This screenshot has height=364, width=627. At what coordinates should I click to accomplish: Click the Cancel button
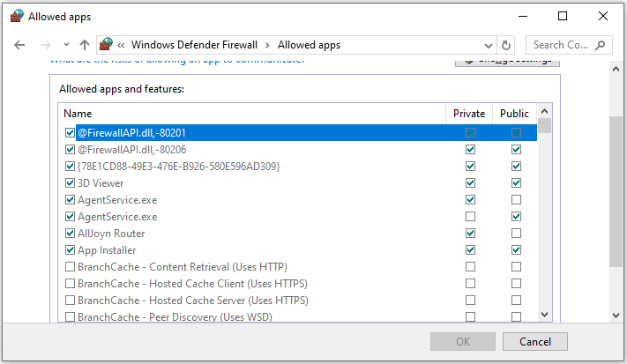pos(535,342)
